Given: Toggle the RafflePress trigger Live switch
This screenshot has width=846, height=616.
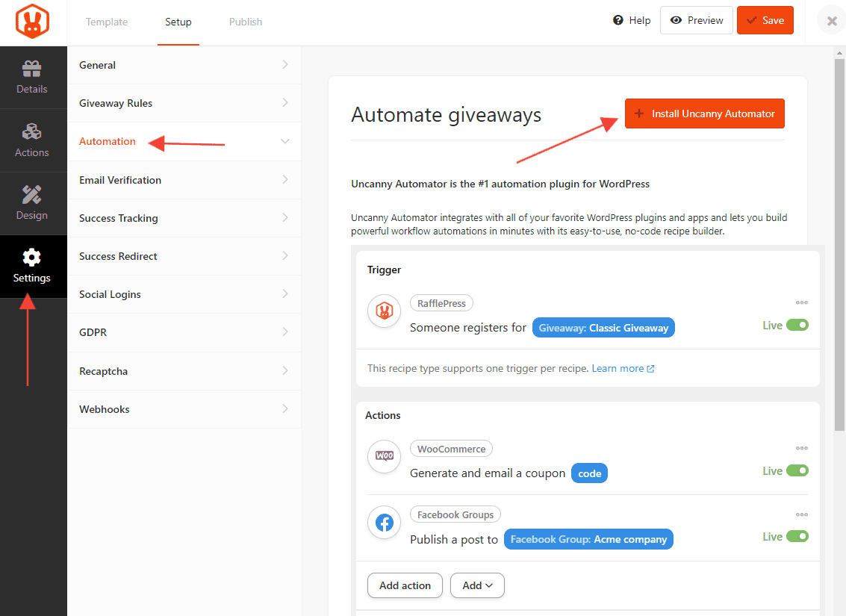Looking at the screenshot, I should point(797,326).
